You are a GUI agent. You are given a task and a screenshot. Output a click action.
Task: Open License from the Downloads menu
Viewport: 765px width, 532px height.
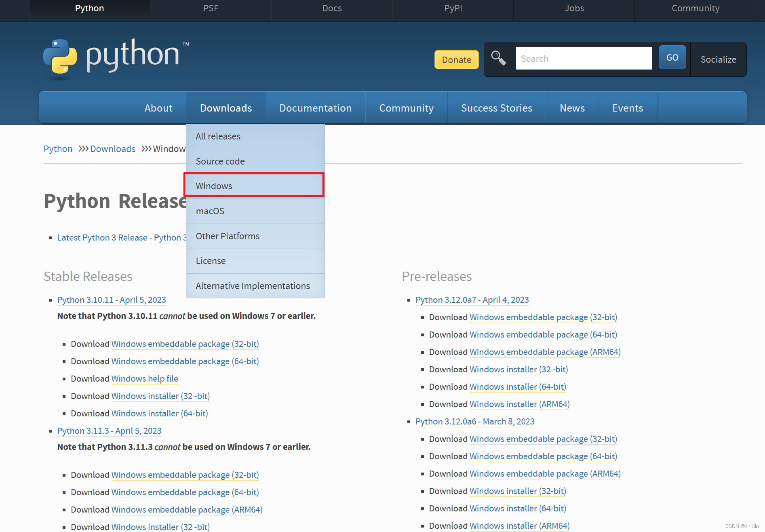pos(255,261)
